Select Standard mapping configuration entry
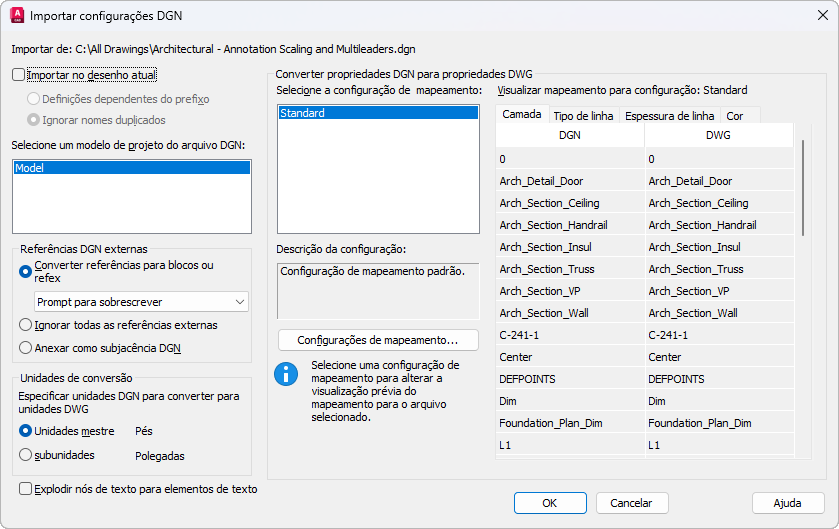 click(x=378, y=113)
